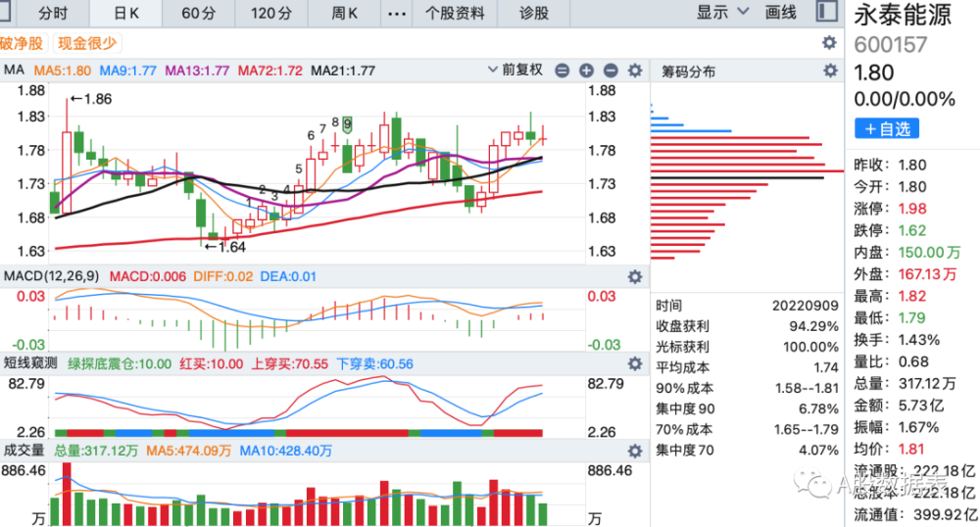Switch to the 60分 period tab
Image resolution: width=980 pixels, height=527 pixels.
pyautogui.click(x=199, y=13)
